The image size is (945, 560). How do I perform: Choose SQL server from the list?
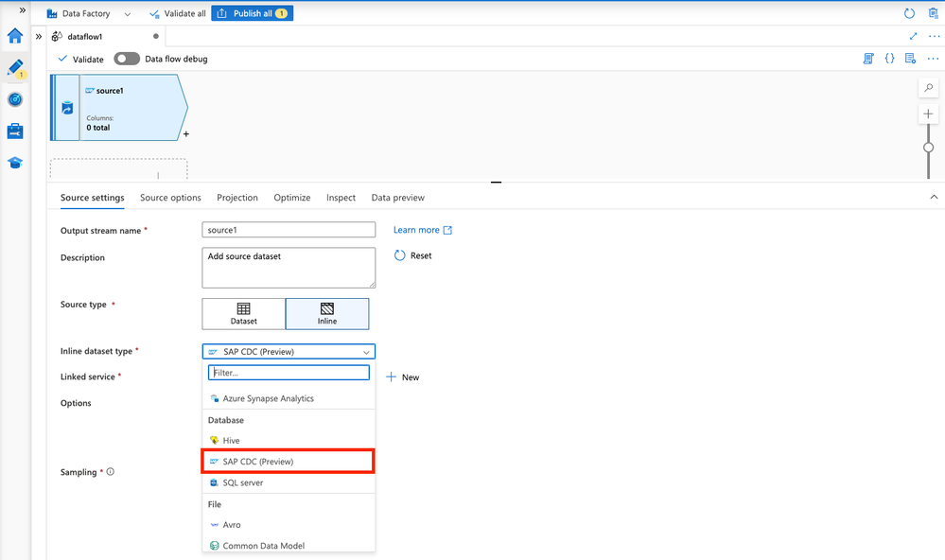click(x=289, y=482)
